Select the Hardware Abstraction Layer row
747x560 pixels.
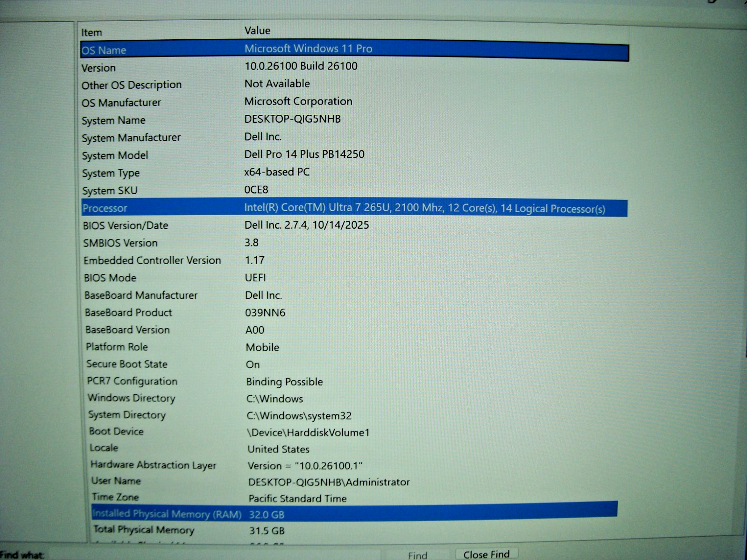pos(153,465)
